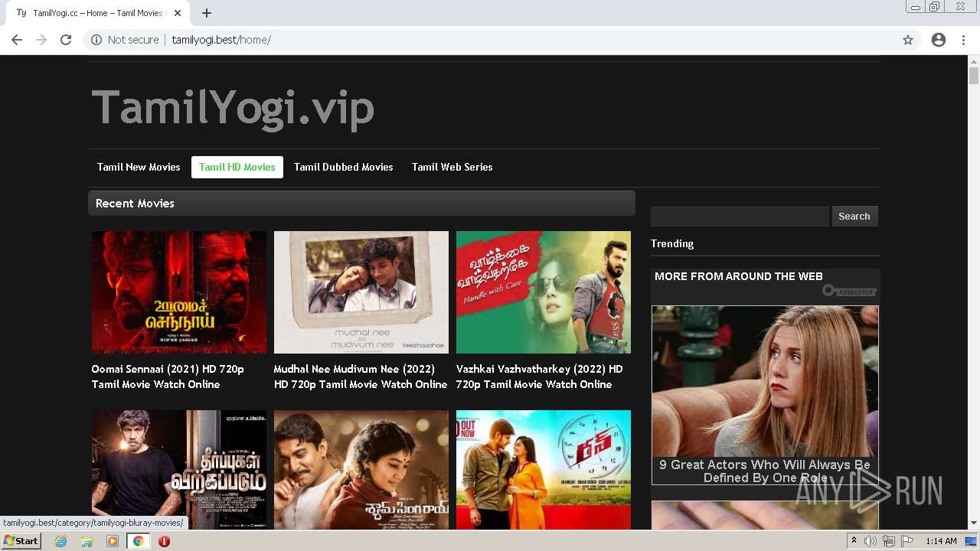This screenshot has width=980, height=551.
Task: Bookmark this page with star icon
Action: click(908, 40)
